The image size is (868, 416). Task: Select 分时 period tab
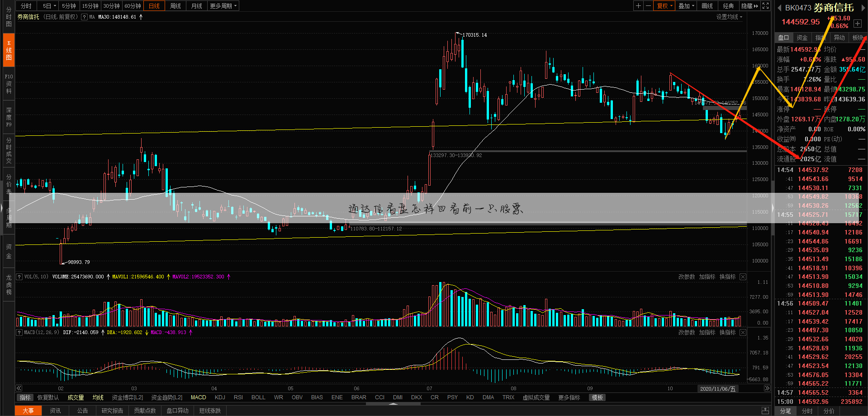26,6
